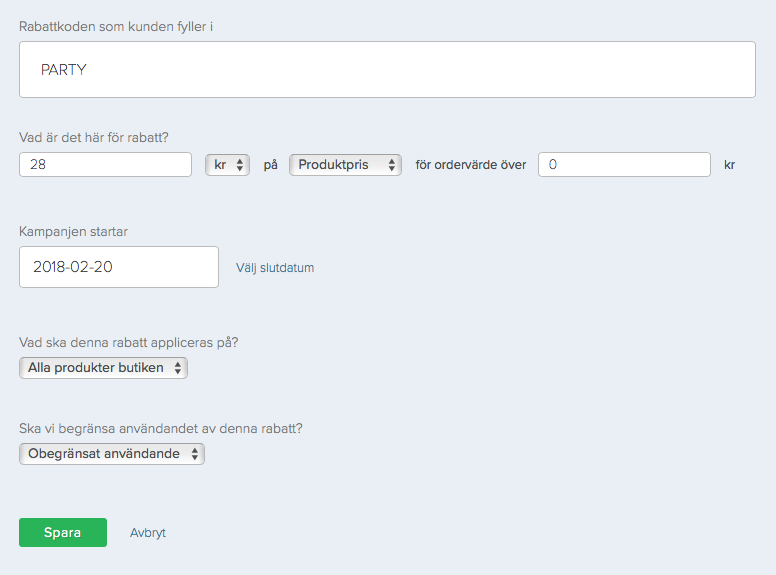Viewport: 776px width, 575px height.
Task: Click the kr text after the order value field
Action: [729, 165]
